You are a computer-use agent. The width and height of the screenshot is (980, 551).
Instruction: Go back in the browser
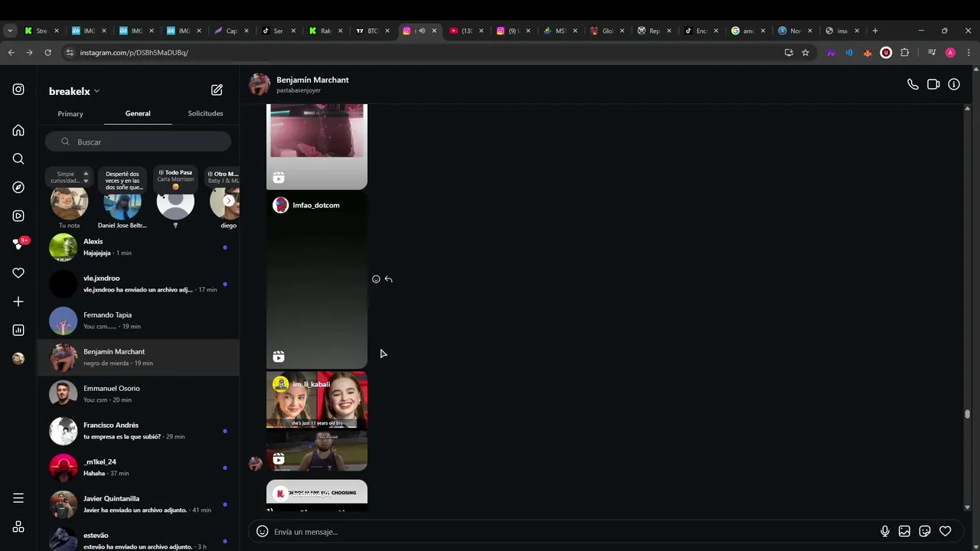click(11, 53)
